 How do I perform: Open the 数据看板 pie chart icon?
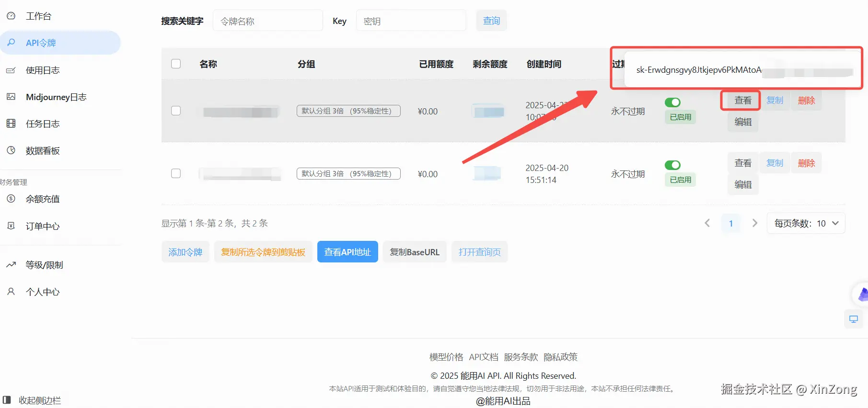[x=11, y=150]
